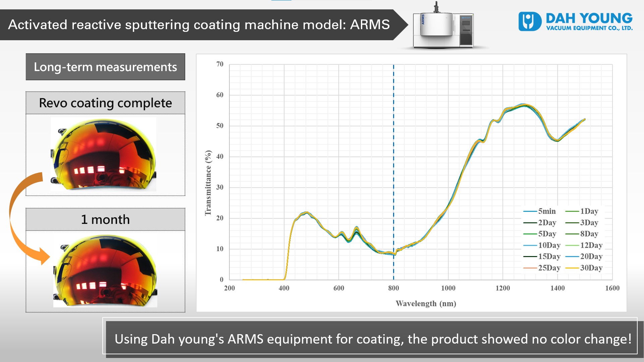
Task: Click the 12Day legend entry
Action: 584,245
